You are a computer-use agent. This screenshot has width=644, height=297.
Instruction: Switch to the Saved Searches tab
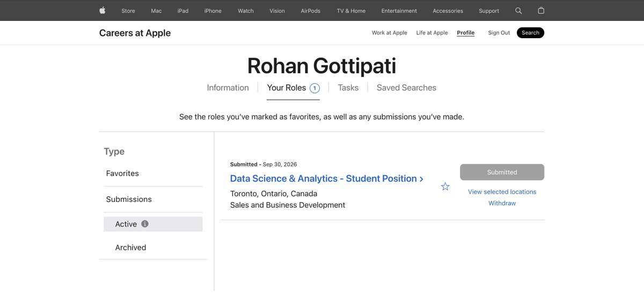406,88
